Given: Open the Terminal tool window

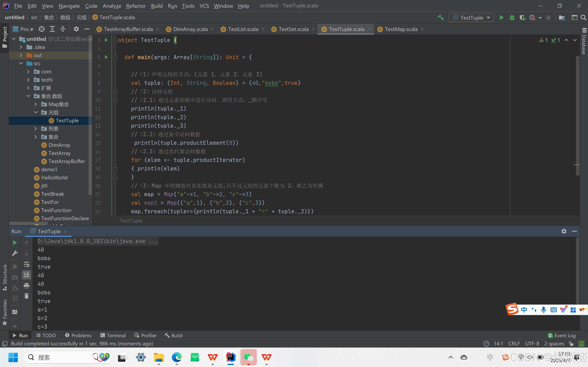Looking at the screenshot, I should pos(113,335).
